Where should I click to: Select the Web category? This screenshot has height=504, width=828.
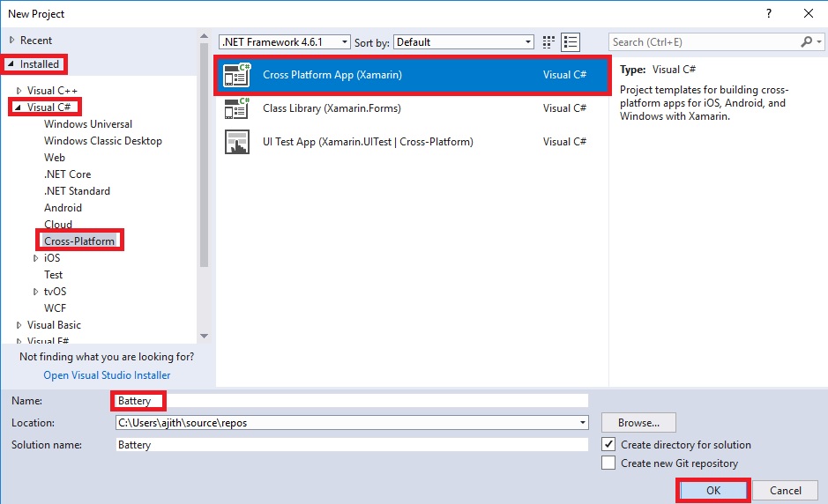(55, 158)
